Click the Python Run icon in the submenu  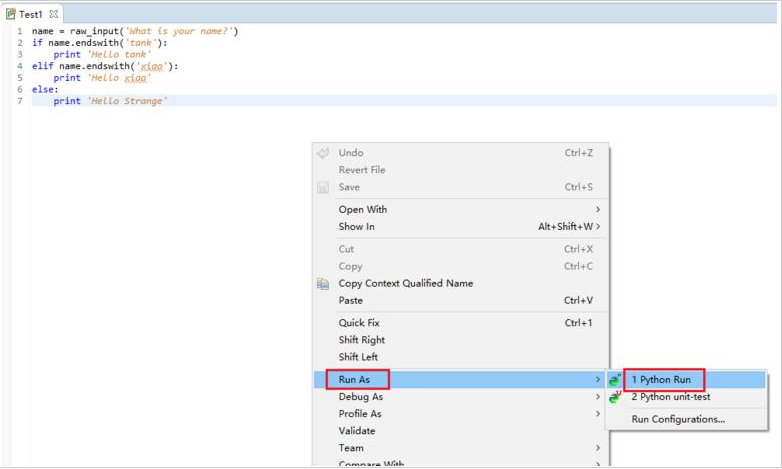tap(614, 380)
